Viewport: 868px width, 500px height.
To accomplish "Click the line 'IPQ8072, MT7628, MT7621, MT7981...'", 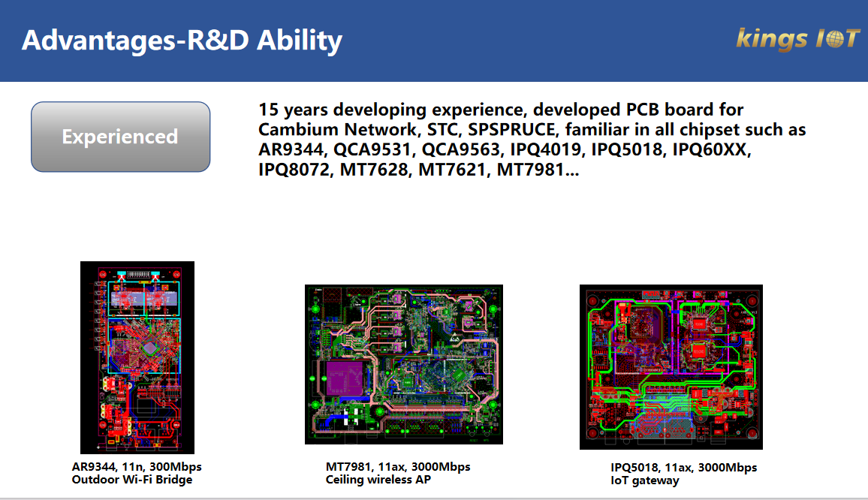I will click(x=419, y=170).
